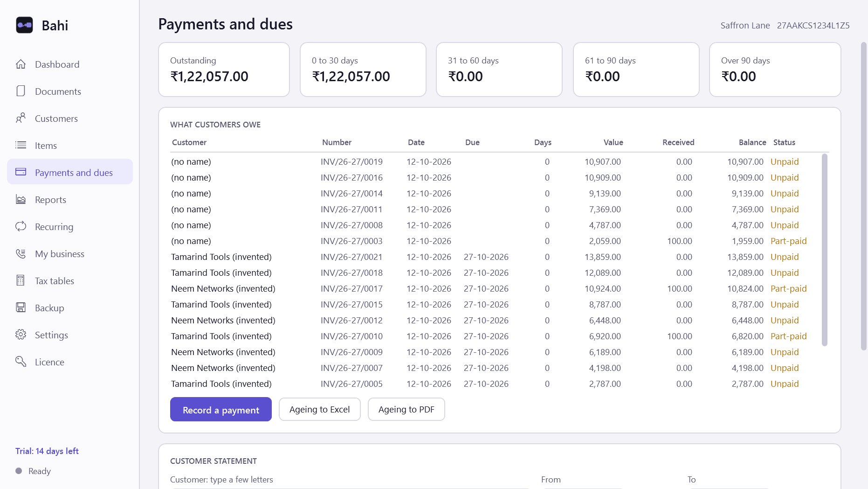Image resolution: width=868 pixels, height=489 pixels.
Task: Click the Customers people icon
Action: pyautogui.click(x=21, y=118)
